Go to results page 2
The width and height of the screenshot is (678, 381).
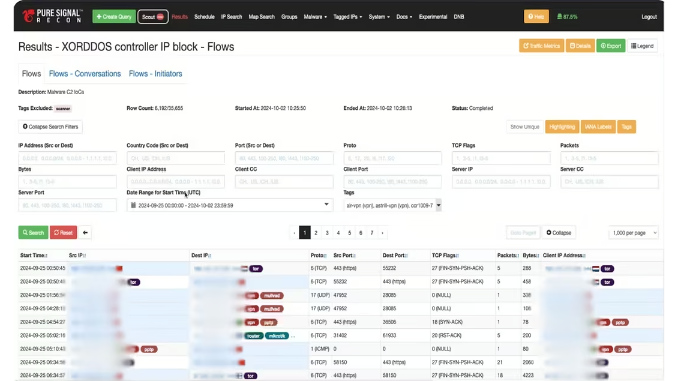click(x=316, y=233)
